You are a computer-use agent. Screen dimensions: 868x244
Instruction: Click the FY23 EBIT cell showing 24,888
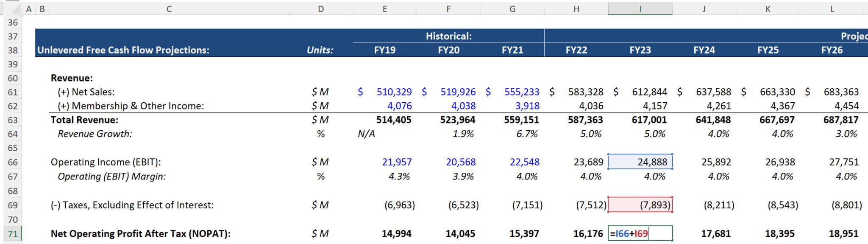640,162
